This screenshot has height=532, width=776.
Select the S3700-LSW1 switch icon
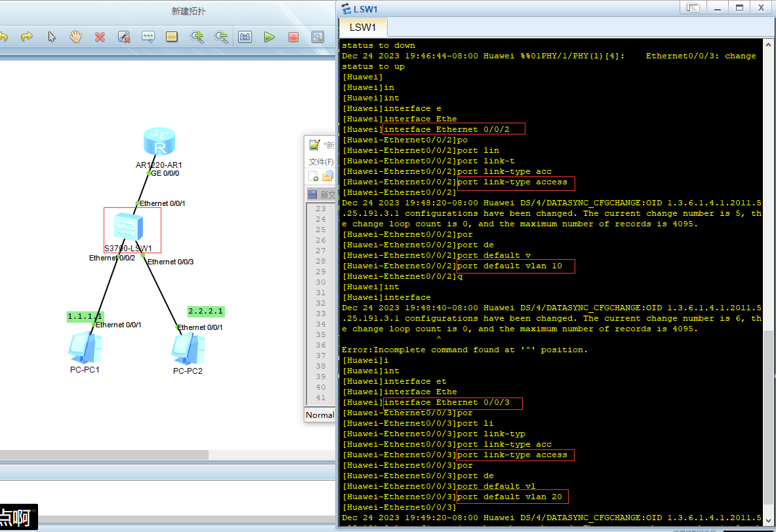[128, 227]
